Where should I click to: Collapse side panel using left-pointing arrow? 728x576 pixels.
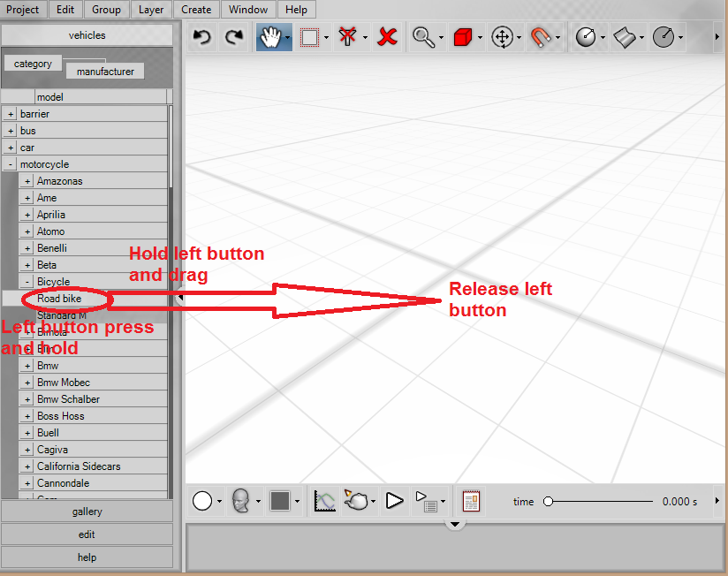click(x=180, y=298)
